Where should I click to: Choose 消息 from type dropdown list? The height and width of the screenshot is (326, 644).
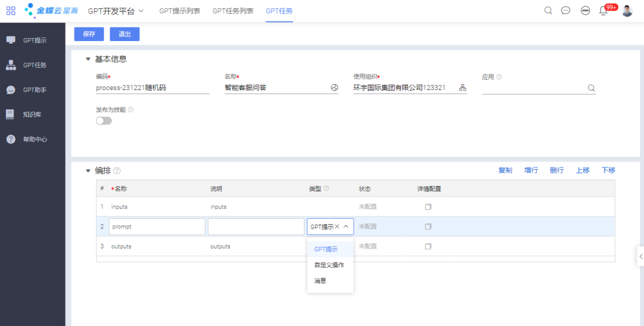tap(330, 281)
